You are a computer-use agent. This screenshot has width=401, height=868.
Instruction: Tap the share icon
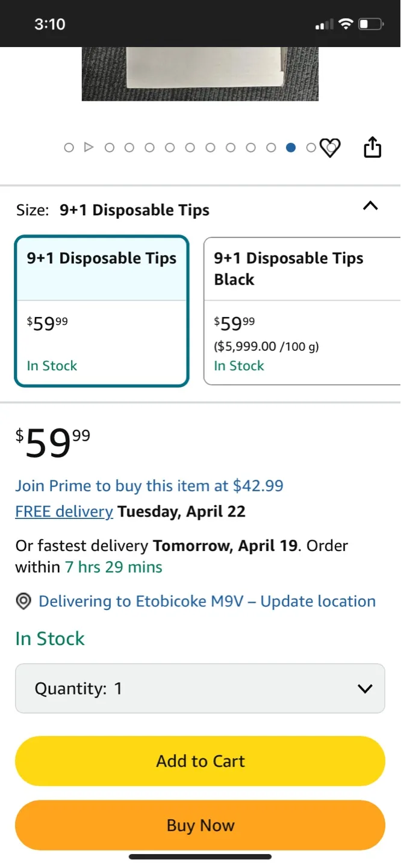373,147
